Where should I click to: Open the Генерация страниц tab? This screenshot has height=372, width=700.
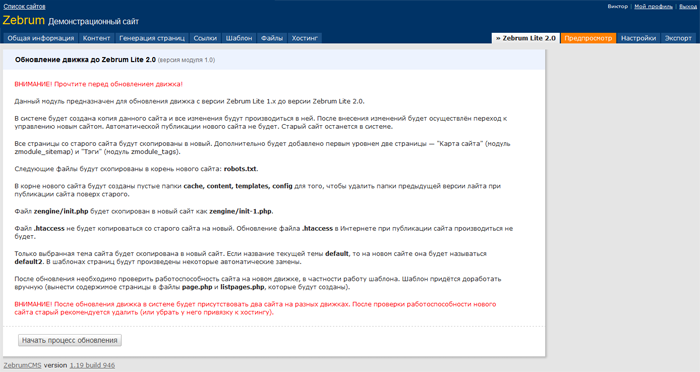pyautogui.click(x=152, y=38)
